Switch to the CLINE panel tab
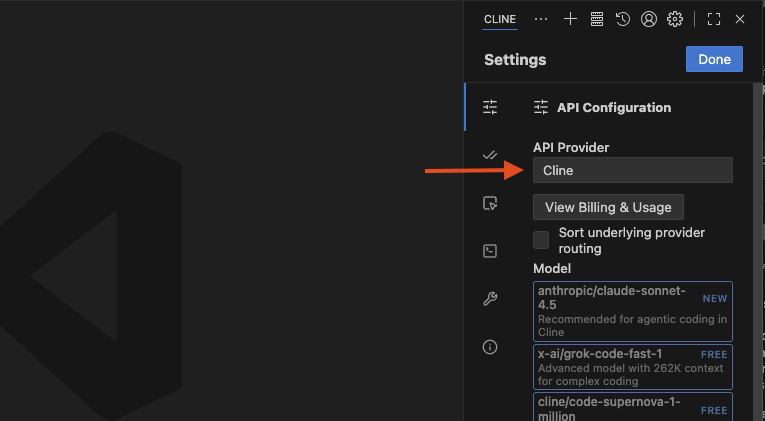 coord(500,19)
